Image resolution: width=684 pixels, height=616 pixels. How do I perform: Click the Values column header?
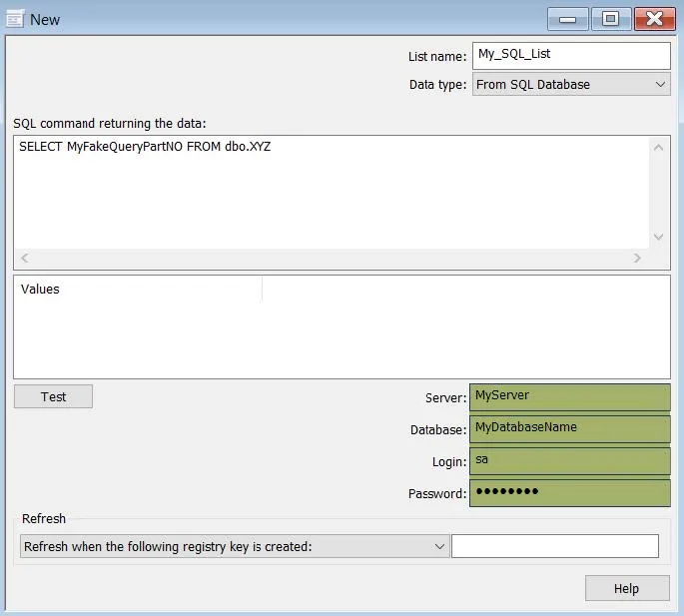coord(138,289)
